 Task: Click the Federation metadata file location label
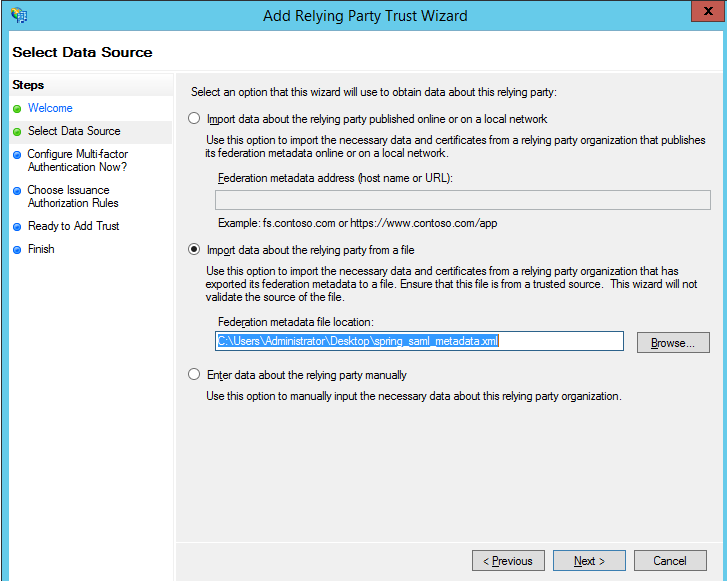pos(296,322)
